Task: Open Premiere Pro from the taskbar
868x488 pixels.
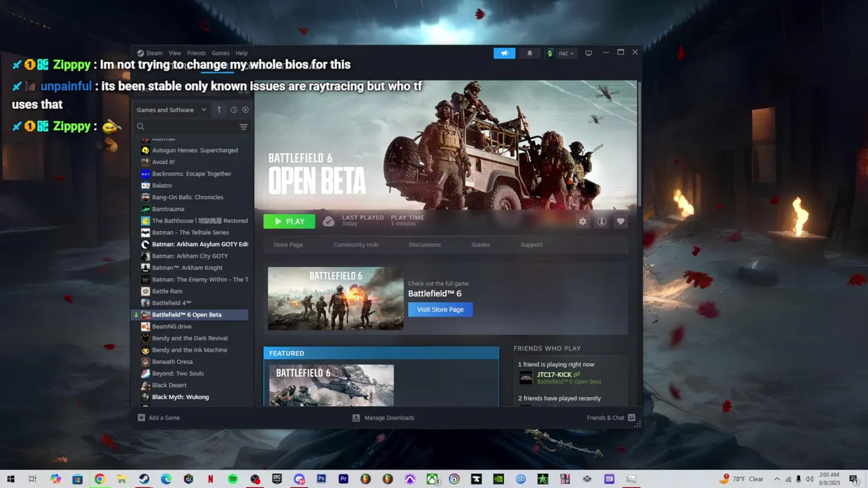Action: point(343,479)
